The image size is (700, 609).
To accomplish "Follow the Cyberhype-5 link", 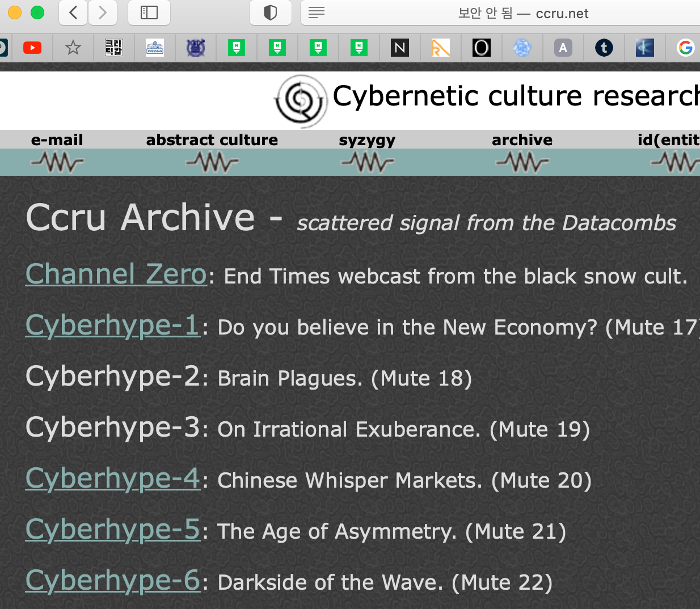I will [x=113, y=530].
